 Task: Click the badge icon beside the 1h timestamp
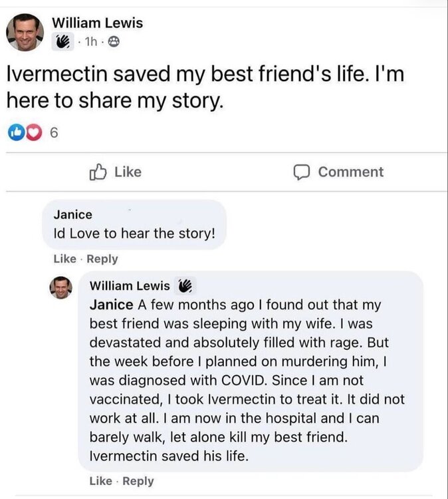(65, 42)
